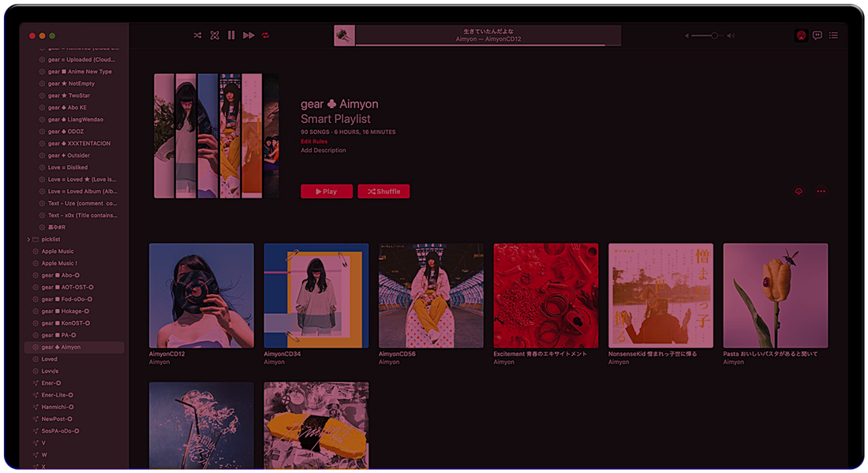868x473 pixels.
Task: Click the download cloud icon
Action: (799, 192)
